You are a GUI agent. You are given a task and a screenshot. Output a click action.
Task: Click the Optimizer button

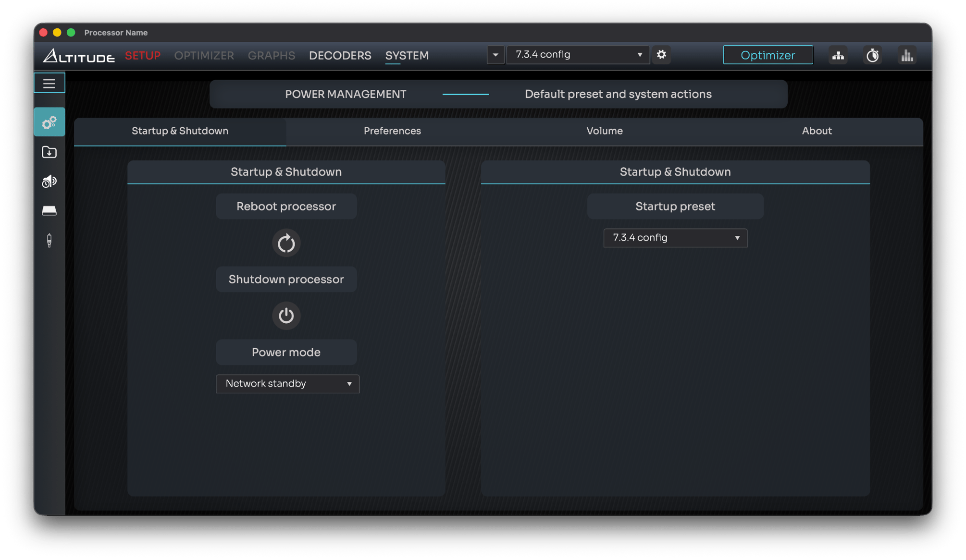coord(768,55)
